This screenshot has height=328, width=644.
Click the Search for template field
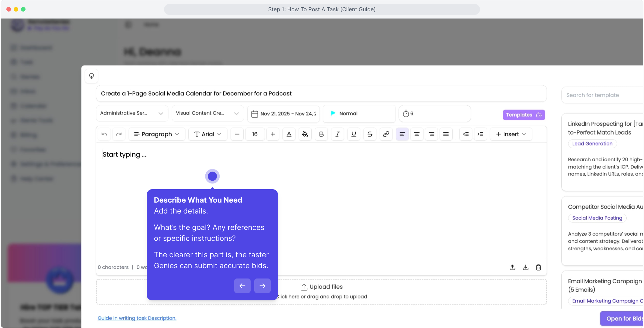click(601, 95)
